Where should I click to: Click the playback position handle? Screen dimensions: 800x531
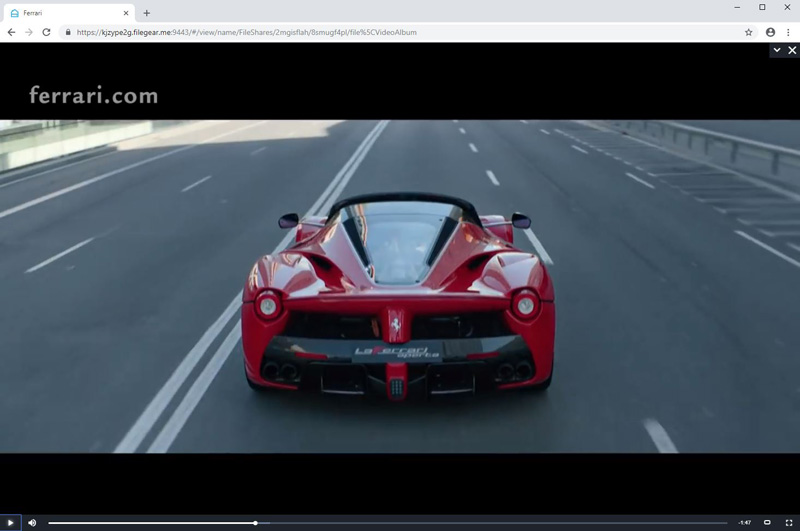[x=255, y=522]
